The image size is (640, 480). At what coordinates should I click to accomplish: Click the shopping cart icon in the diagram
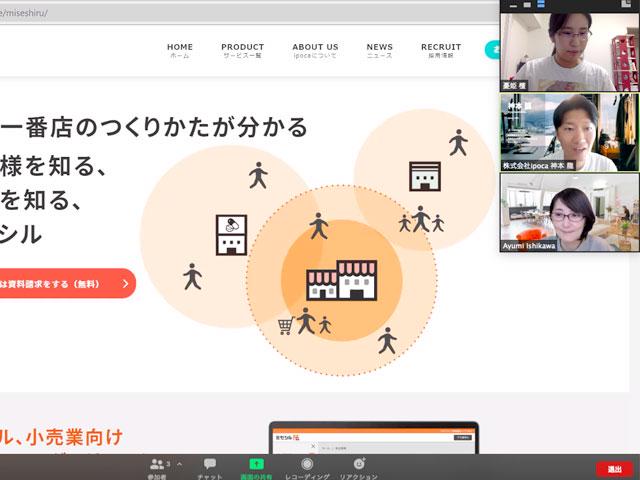(x=286, y=326)
